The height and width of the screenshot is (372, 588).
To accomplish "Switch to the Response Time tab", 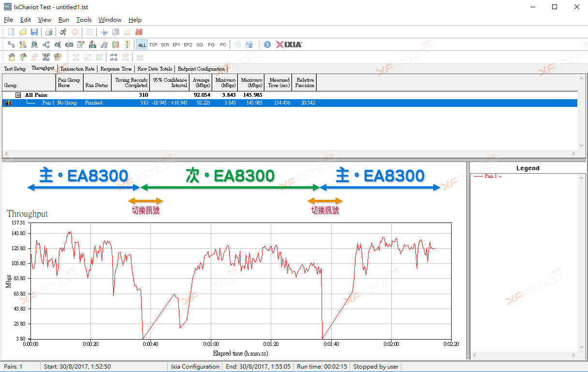I will coord(116,69).
